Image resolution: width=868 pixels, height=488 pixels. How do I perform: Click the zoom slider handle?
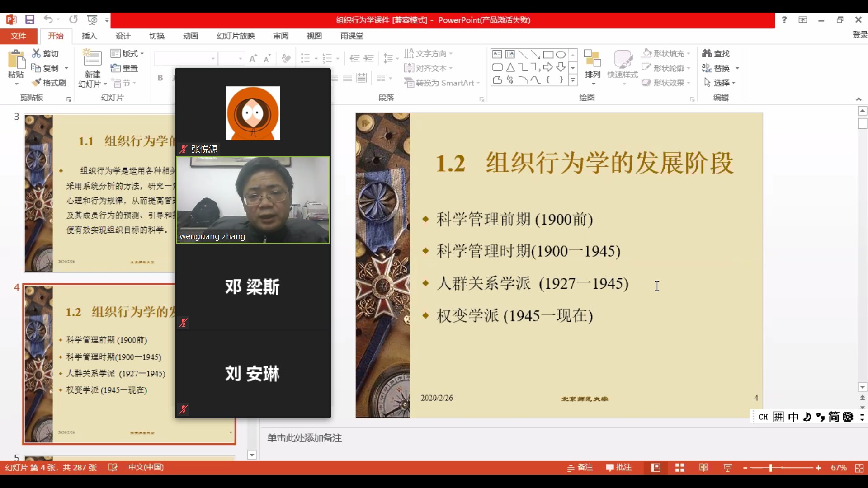pos(770,468)
